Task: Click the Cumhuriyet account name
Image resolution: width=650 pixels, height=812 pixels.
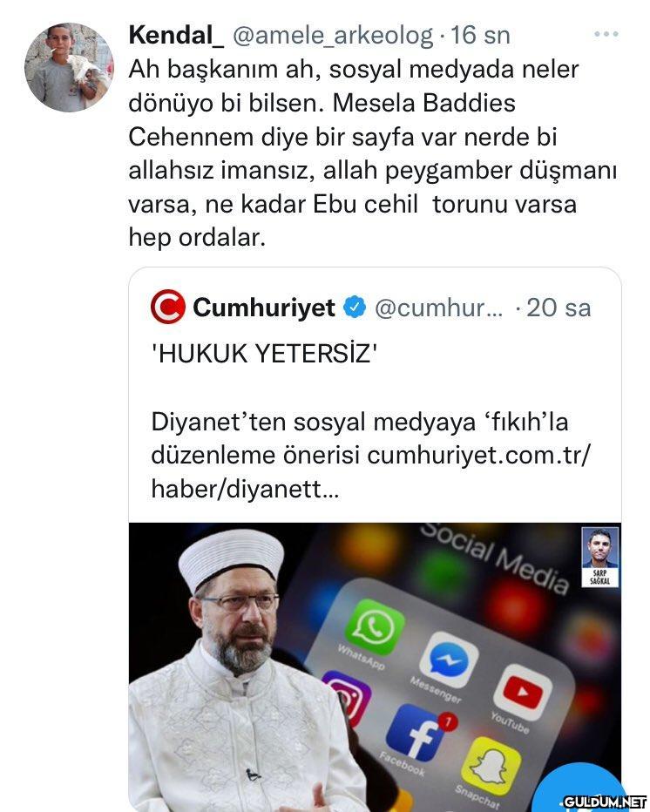Action: tap(264, 308)
